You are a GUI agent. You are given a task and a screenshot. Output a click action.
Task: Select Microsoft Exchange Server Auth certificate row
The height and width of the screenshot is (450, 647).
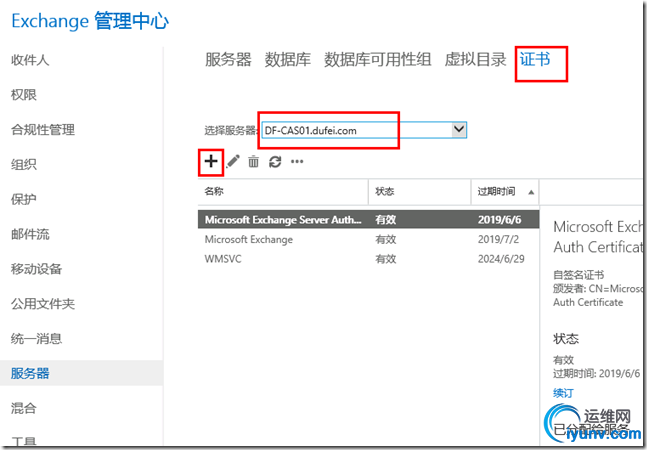tap(368, 219)
